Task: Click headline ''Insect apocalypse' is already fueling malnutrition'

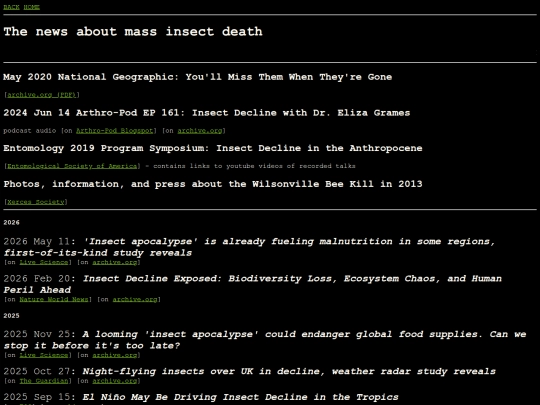Action: click(249, 247)
